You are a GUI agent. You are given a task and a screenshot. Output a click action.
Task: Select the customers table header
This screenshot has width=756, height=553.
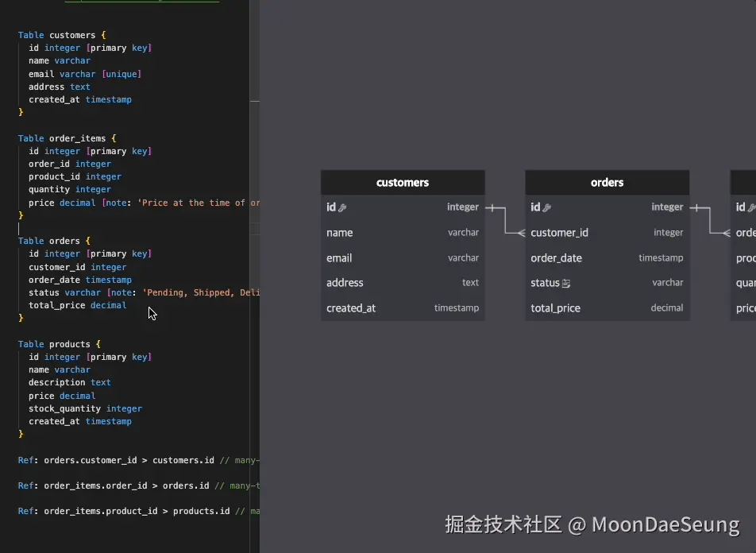pyautogui.click(x=403, y=183)
